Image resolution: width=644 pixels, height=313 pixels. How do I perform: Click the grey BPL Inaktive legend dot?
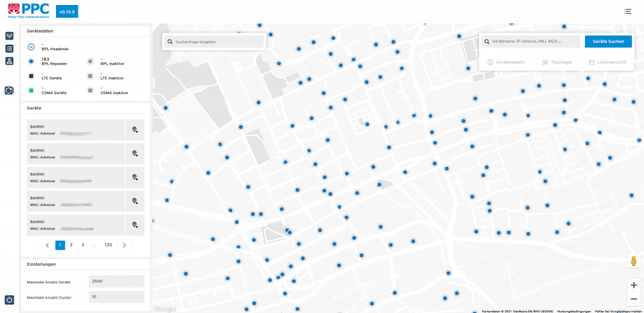91,62
